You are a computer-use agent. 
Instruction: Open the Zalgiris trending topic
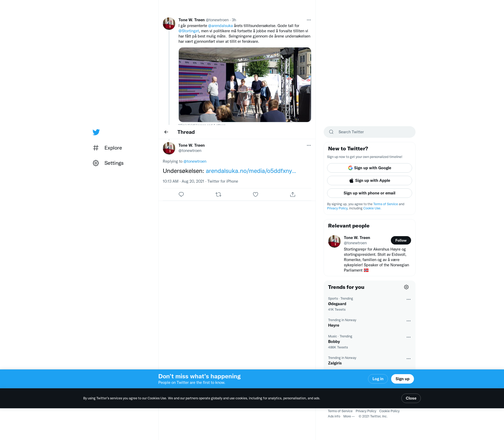tap(335, 363)
